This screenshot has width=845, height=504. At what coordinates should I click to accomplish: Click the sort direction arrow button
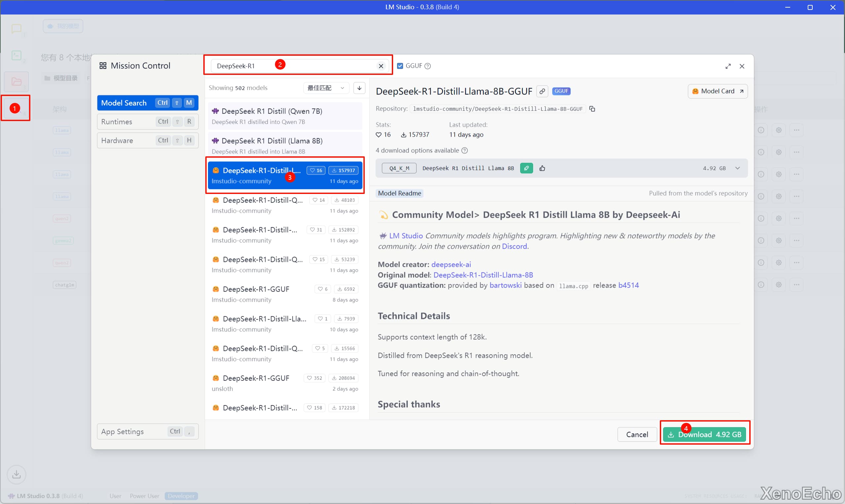(x=359, y=88)
